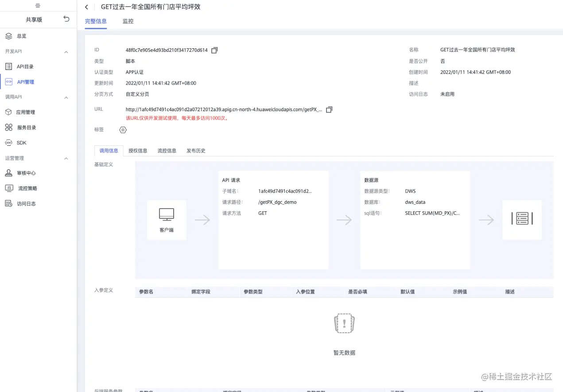563x392 pixels.
Task: Click the 客户端 monitor icon
Action: pyautogui.click(x=167, y=214)
